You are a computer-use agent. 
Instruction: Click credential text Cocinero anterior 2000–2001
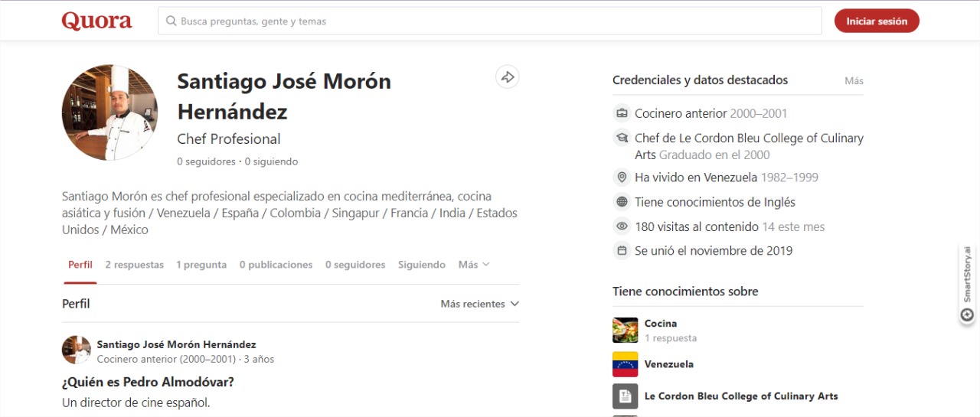[710, 113]
